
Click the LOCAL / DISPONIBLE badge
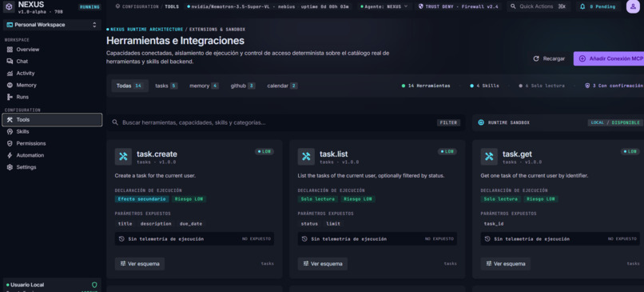pyautogui.click(x=615, y=122)
